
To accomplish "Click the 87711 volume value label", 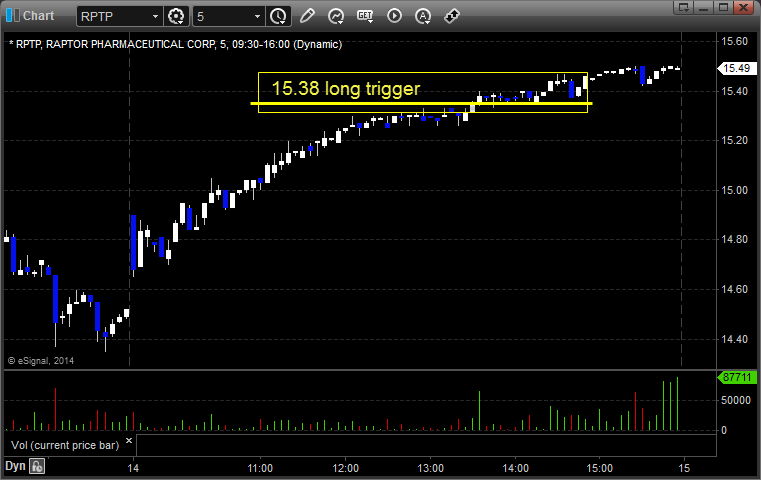I will tap(737, 377).
